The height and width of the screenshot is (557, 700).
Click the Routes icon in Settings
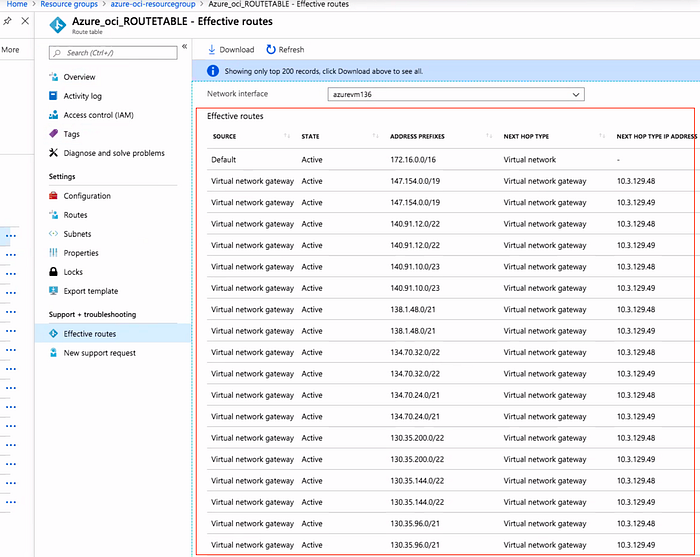pyautogui.click(x=54, y=215)
